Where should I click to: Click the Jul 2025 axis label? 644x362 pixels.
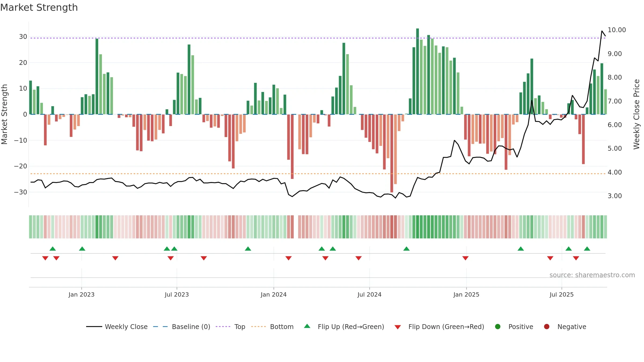[562, 294]
